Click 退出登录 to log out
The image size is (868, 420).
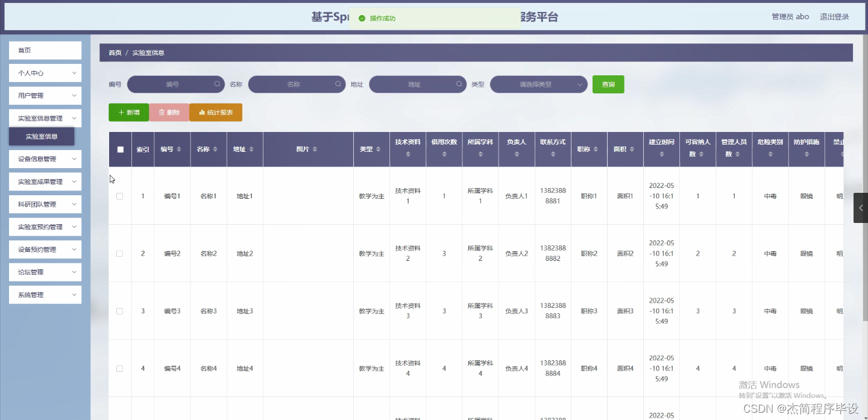pos(835,17)
